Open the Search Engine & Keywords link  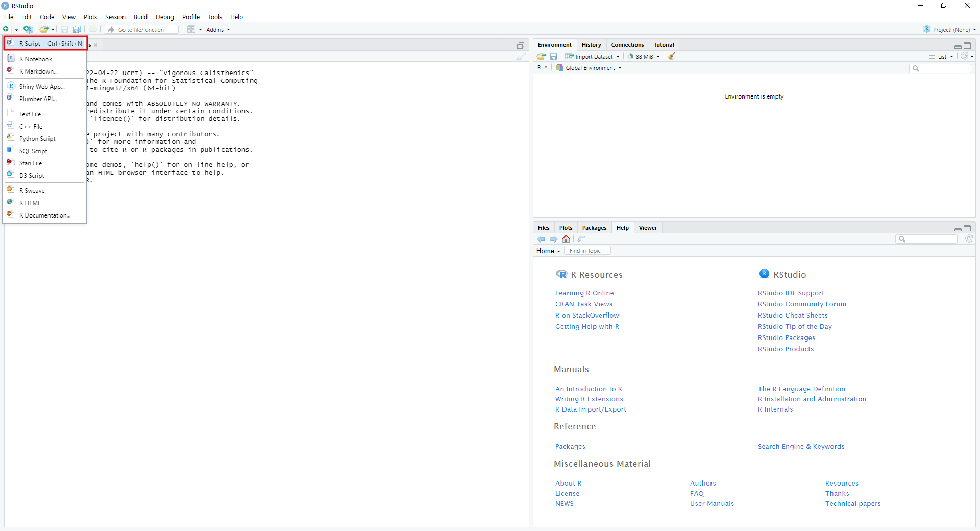[x=801, y=446]
